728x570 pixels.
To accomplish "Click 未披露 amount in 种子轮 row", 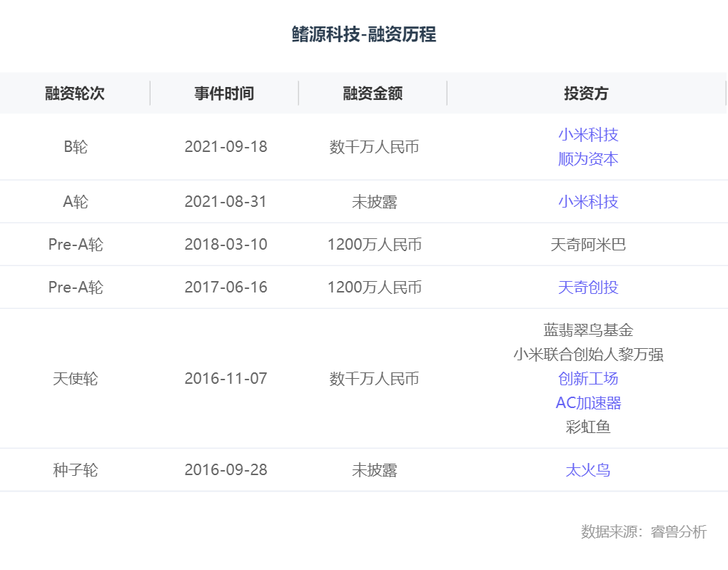I will (374, 469).
